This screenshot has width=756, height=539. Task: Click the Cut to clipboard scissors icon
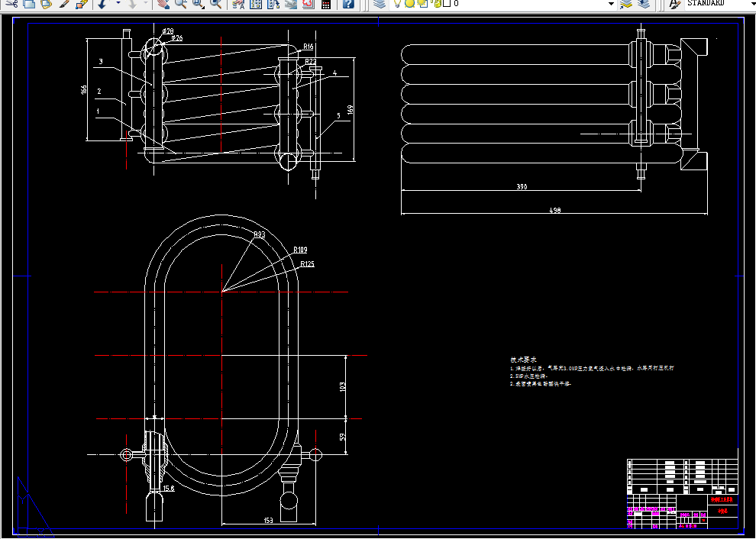pos(12,4)
